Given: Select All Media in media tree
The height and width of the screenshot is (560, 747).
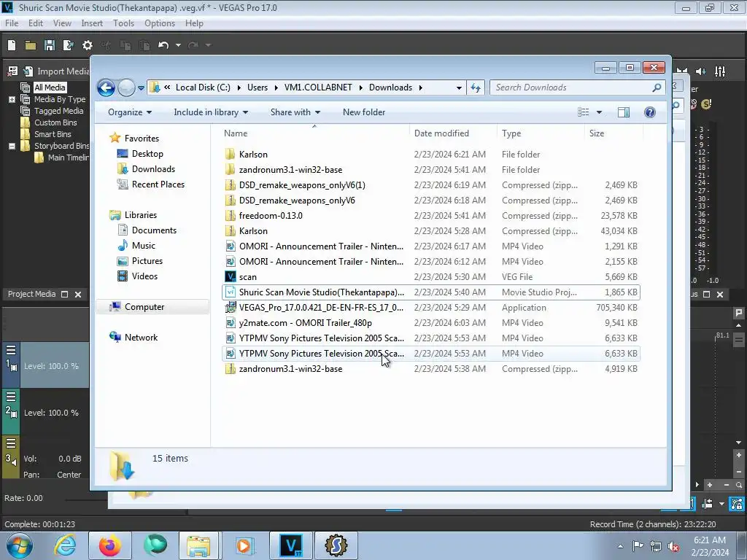Looking at the screenshot, I should tap(50, 87).
